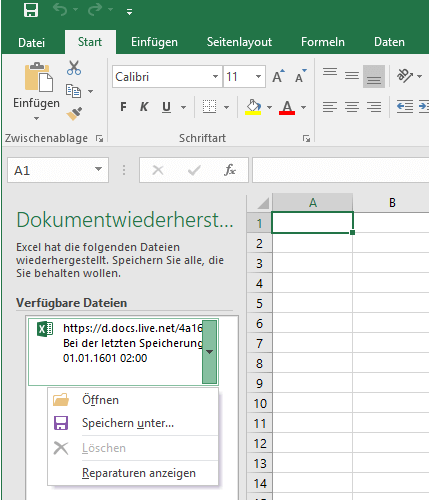
Task: Select column B header
Action: point(392,202)
